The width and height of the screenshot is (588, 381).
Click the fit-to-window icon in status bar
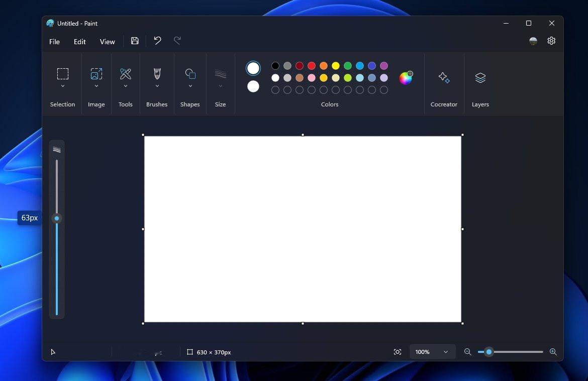coord(398,352)
